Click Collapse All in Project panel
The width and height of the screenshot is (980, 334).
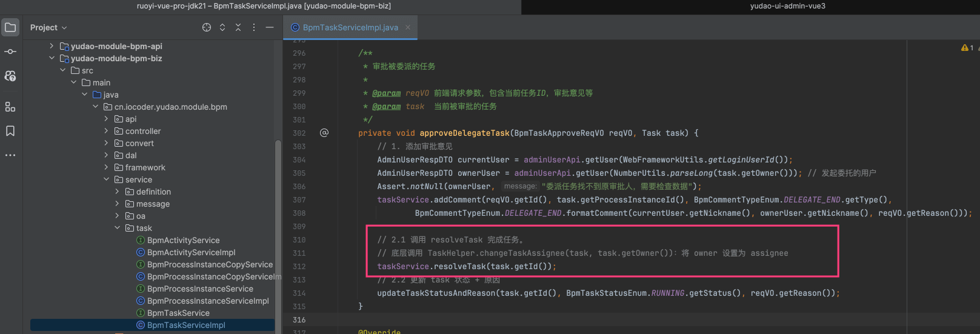tap(238, 27)
